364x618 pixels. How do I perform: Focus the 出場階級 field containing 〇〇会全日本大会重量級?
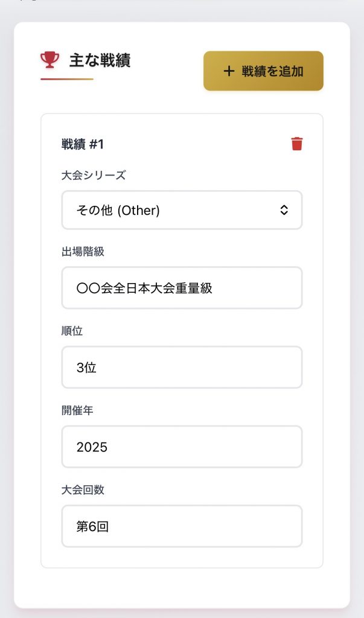(x=182, y=288)
